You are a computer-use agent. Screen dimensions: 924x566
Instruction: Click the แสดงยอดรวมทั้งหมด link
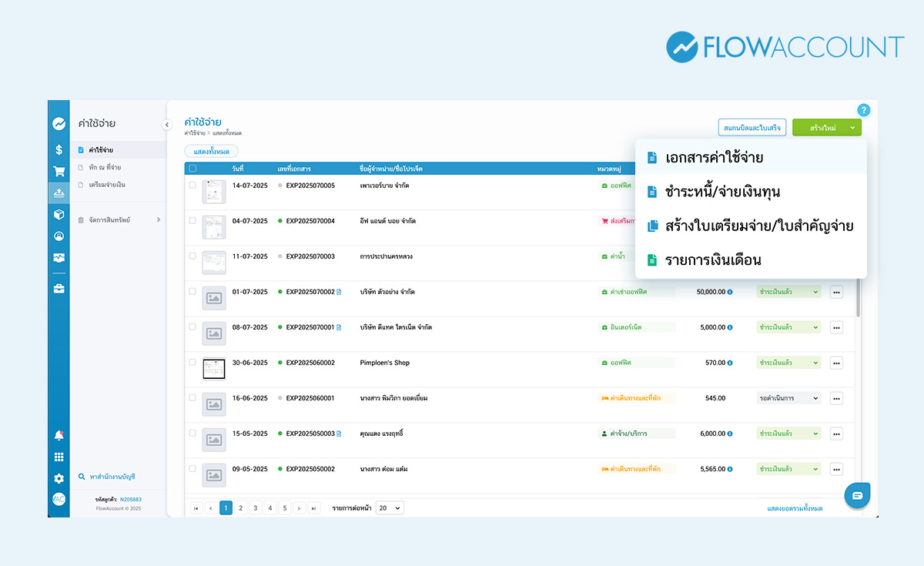point(795,509)
